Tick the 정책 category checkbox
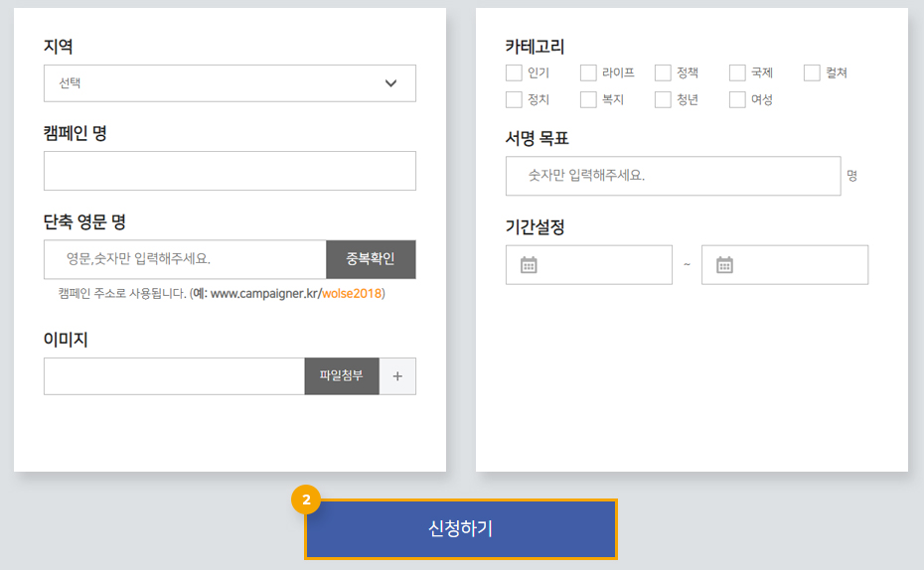924x570 pixels. pos(663,73)
